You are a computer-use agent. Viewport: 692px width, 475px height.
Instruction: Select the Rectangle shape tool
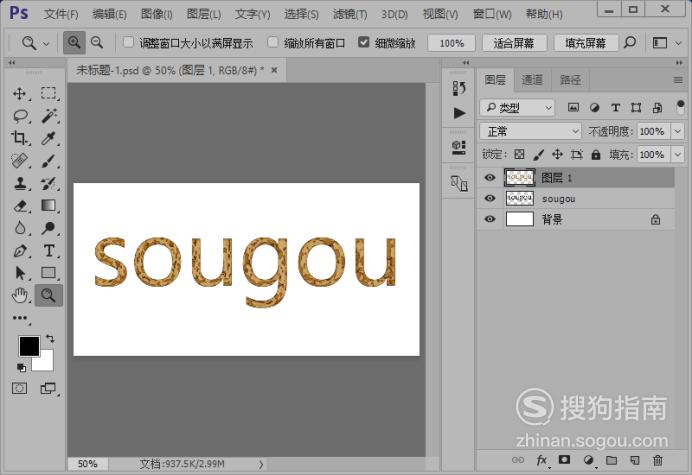click(49, 273)
